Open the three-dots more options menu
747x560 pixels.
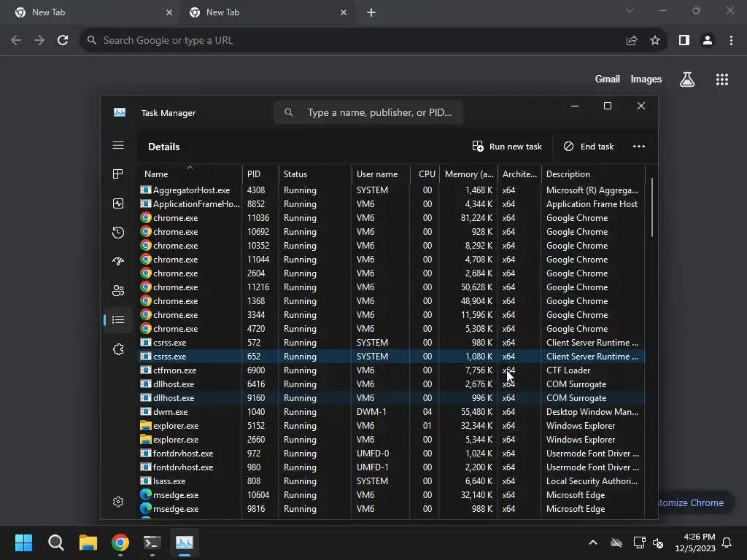coord(639,146)
